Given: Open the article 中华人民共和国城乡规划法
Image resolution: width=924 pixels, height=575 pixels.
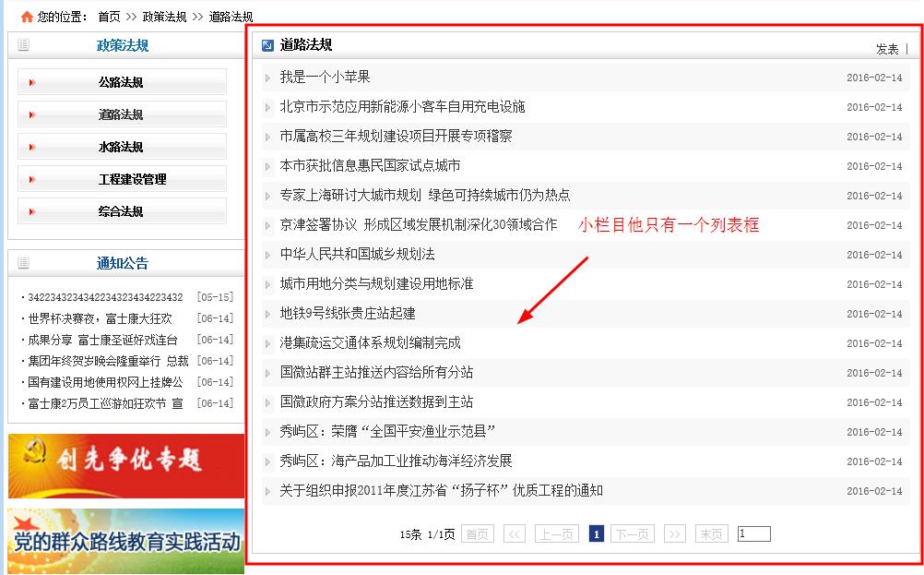Looking at the screenshot, I should [x=357, y=254].
